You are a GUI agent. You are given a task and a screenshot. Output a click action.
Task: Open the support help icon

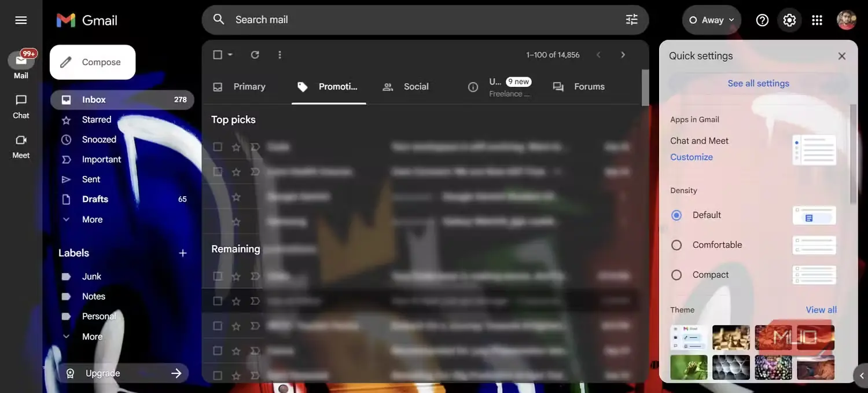(762, 20)
